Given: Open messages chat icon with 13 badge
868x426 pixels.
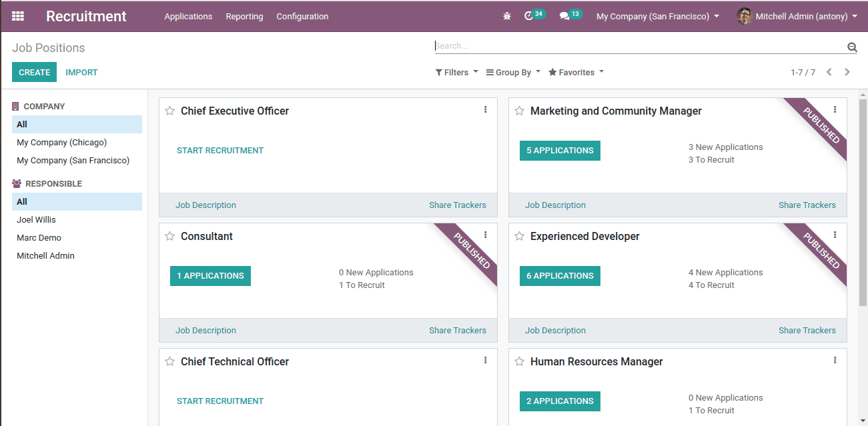Looking at the screenshot, I should (570, 15).
